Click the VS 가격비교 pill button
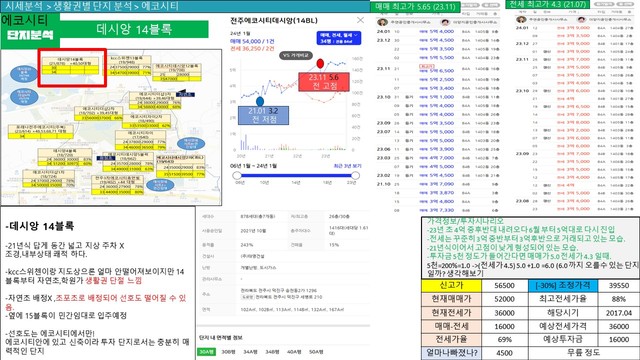This screenshot has height=360, width=640. (296, 55)
